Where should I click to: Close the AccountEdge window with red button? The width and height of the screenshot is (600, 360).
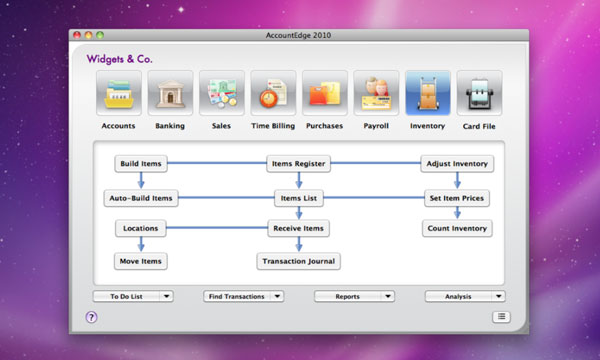point(77,35)
